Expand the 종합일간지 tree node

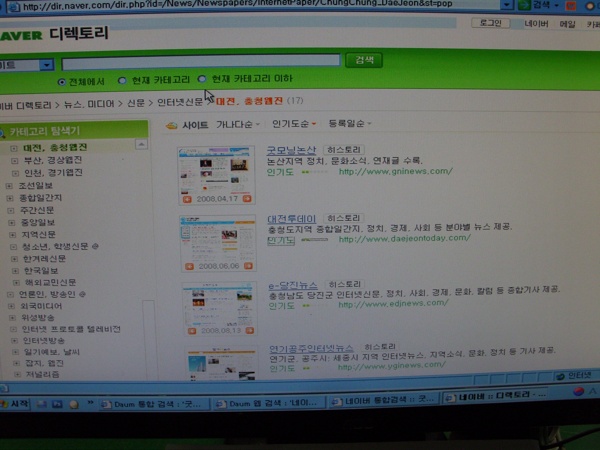coord(10,198)
